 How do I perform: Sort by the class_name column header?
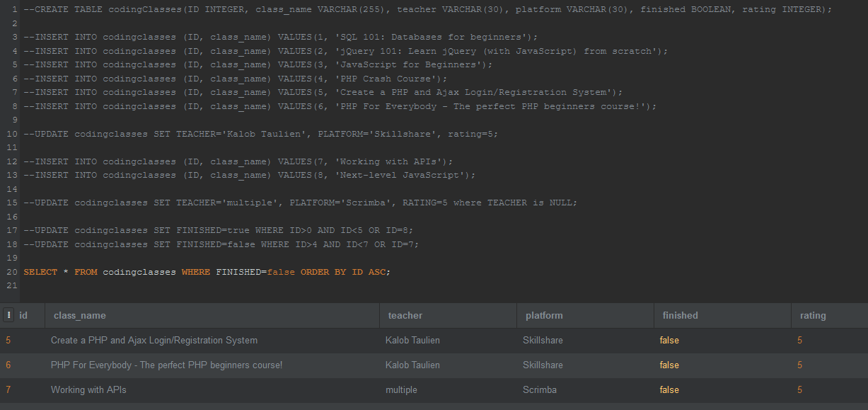(x=80, y=316)
